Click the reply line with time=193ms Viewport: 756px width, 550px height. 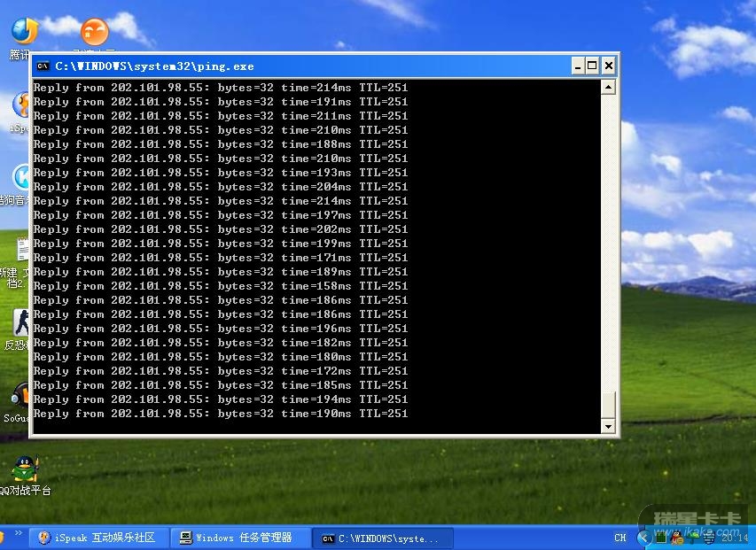coord(221,173)
